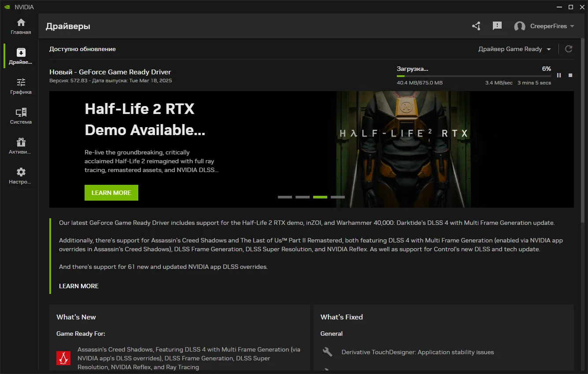The height and width of the screenshot is (374, 588).
Task: Expand the CreeperFires account dropdown arrow
Action: tap(572, 26)
